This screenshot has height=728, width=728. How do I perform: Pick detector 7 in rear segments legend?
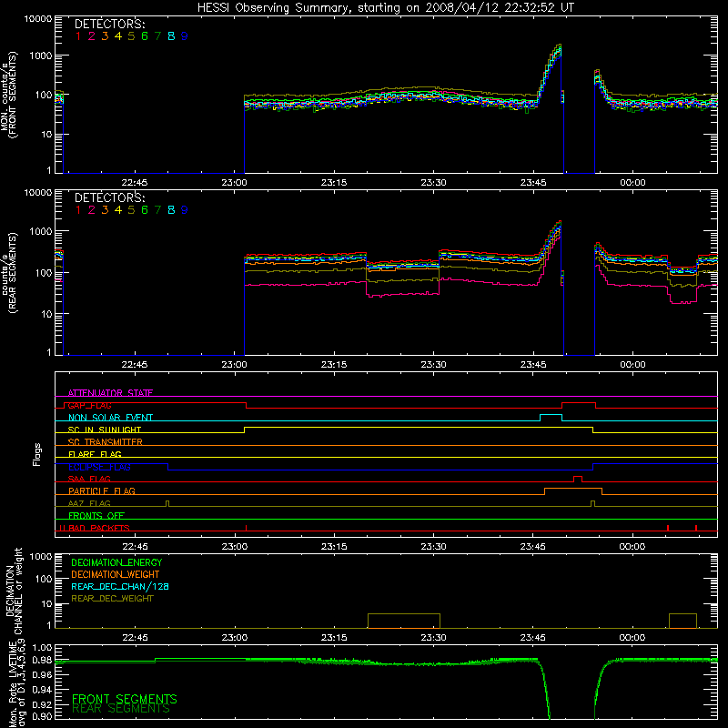pyautogui.click(x=157, y=210)
